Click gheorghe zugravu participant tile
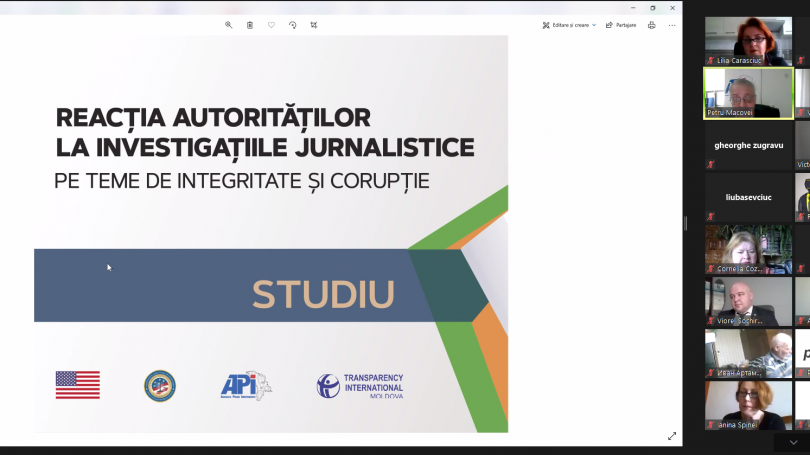The width and height of the screenshot is (810, 455). [x=749, y=146]
